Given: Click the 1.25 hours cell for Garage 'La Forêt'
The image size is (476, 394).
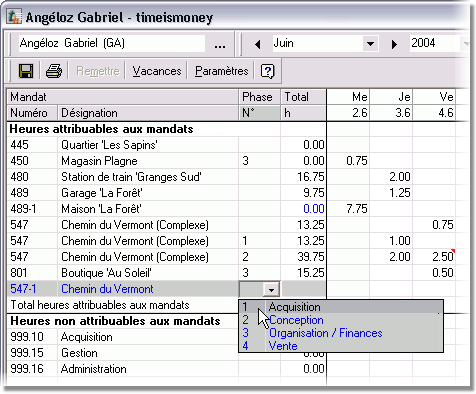Looking at the screenshot, I should 391,193.
